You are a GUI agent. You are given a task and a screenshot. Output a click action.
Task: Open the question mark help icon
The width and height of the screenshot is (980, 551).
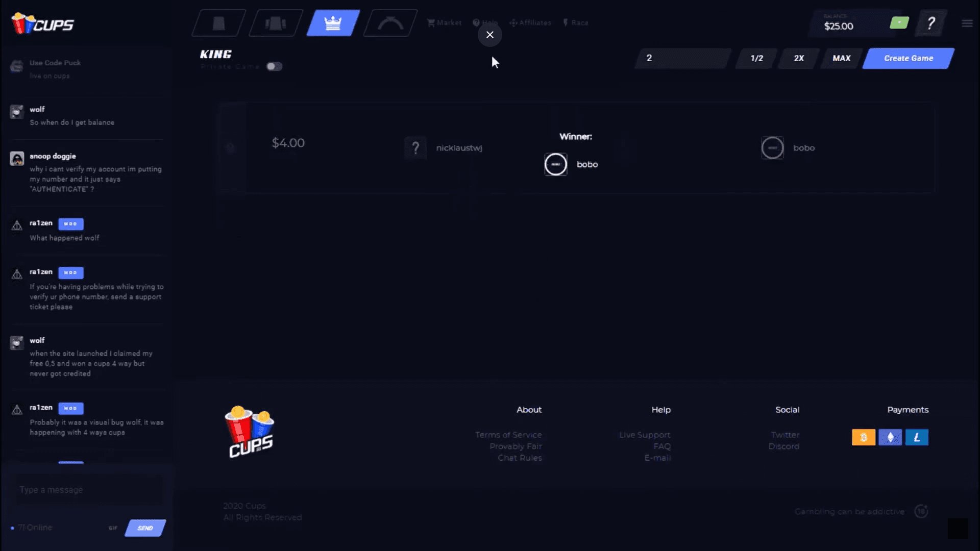931,23
